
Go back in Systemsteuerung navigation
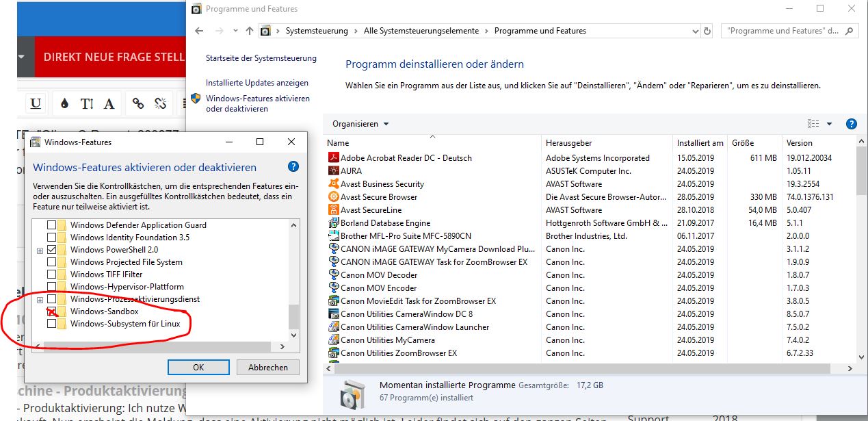pos(199,31)
